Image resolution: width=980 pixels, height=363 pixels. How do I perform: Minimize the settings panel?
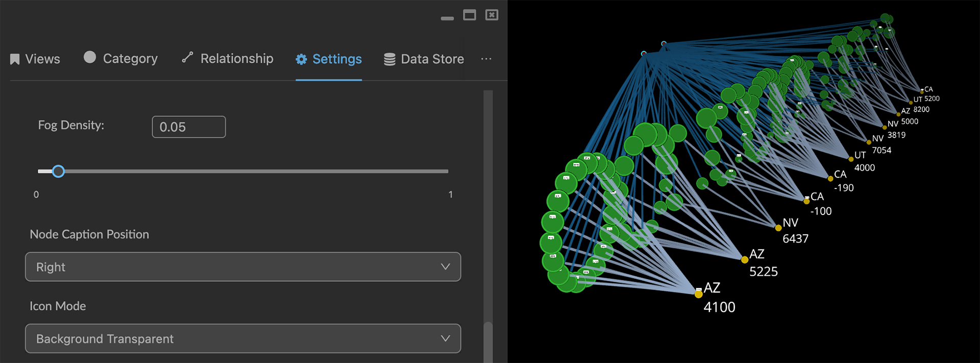click(x=447, y=18)
